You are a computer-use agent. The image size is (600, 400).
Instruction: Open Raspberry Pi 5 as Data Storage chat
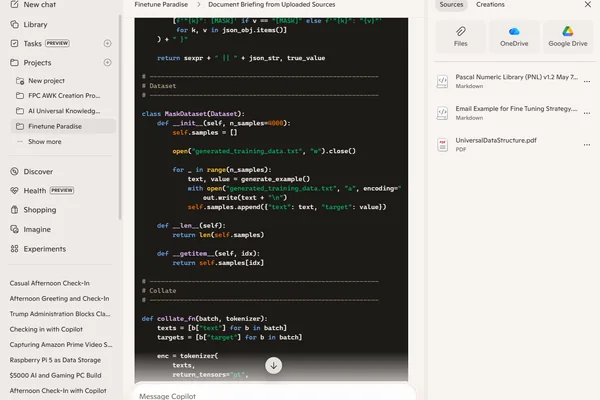coord(55,360)
